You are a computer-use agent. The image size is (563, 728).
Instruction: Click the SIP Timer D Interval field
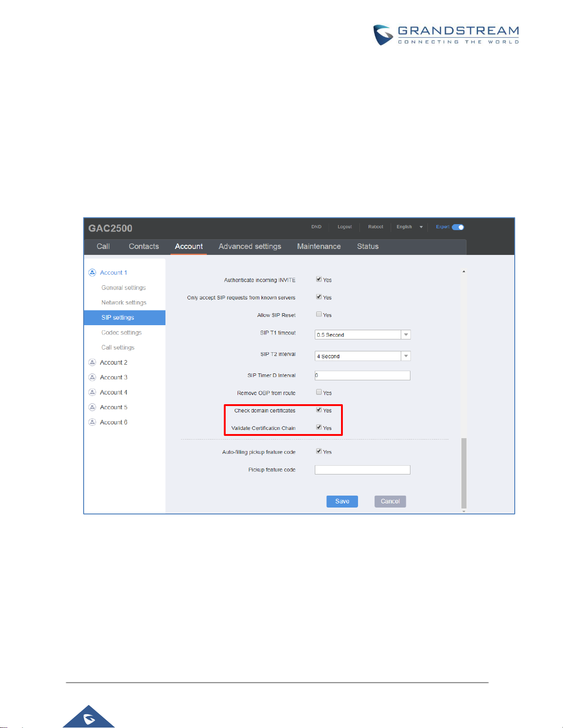363,376
